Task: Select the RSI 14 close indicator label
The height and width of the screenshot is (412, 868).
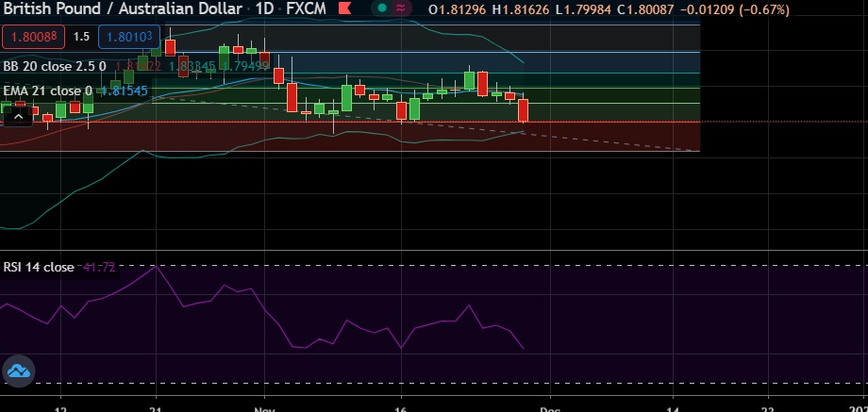Action: point(39,267)
